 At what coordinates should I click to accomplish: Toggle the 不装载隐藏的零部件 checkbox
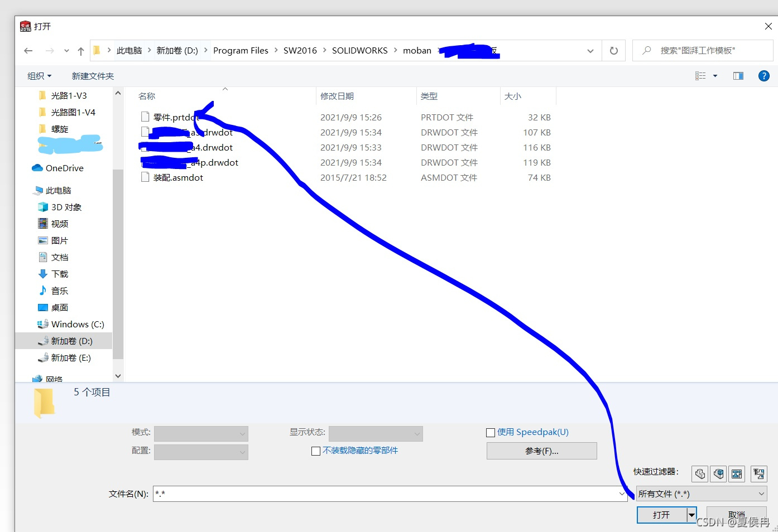click(x=316, y=451)
